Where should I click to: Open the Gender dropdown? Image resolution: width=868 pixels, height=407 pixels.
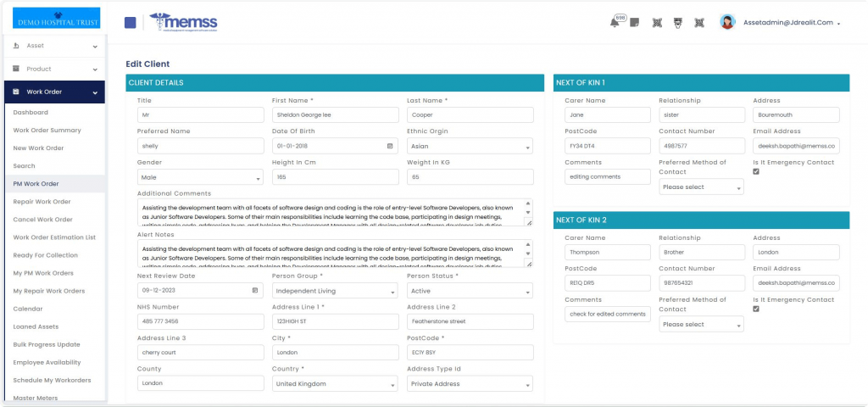click(200, 177)
